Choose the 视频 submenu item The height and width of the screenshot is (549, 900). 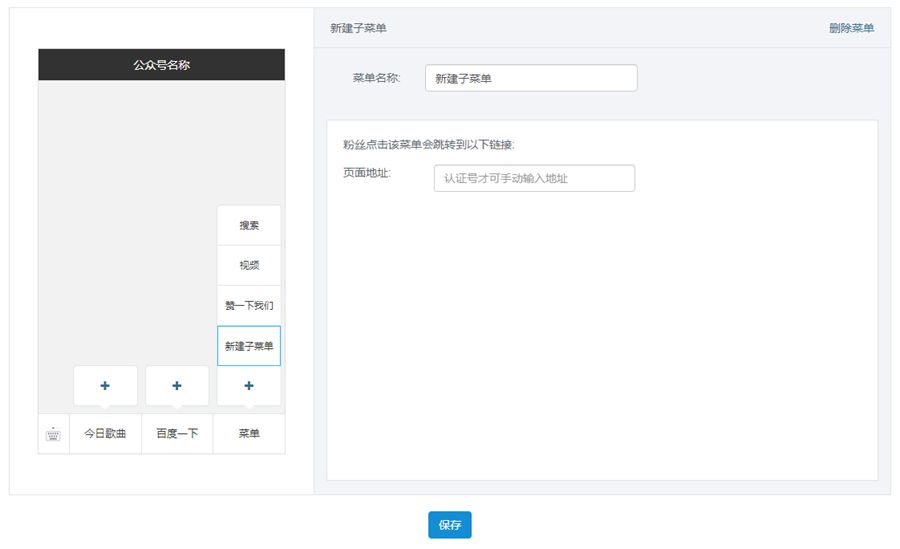point(249,266)
